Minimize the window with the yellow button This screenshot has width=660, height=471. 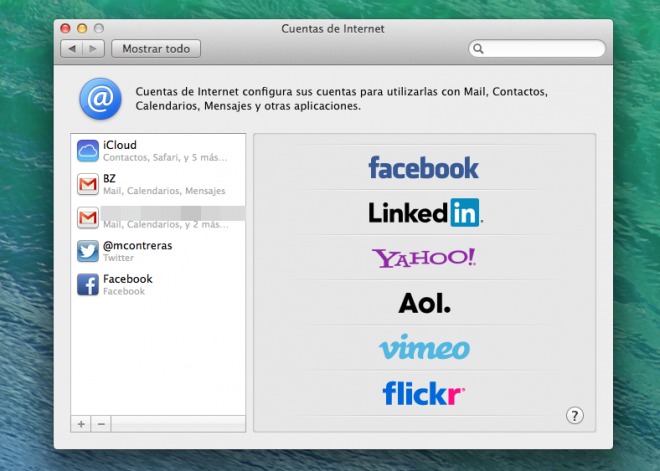pos(82,28)
